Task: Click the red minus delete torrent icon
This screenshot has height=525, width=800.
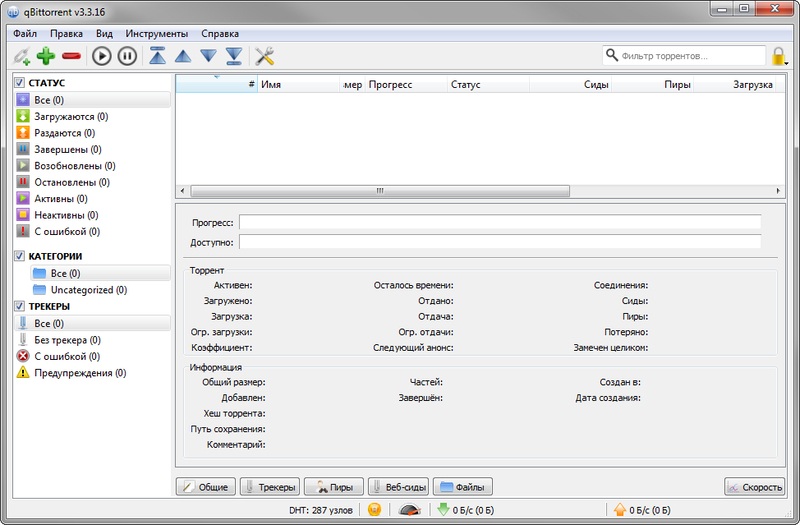Action: [71, 56]
